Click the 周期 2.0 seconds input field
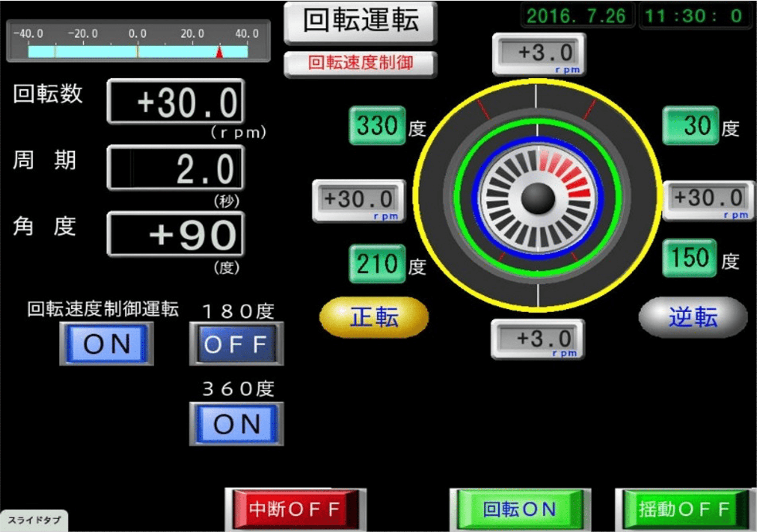The height and width of the screenshot is (532, 757). click(x=176, y=168)
